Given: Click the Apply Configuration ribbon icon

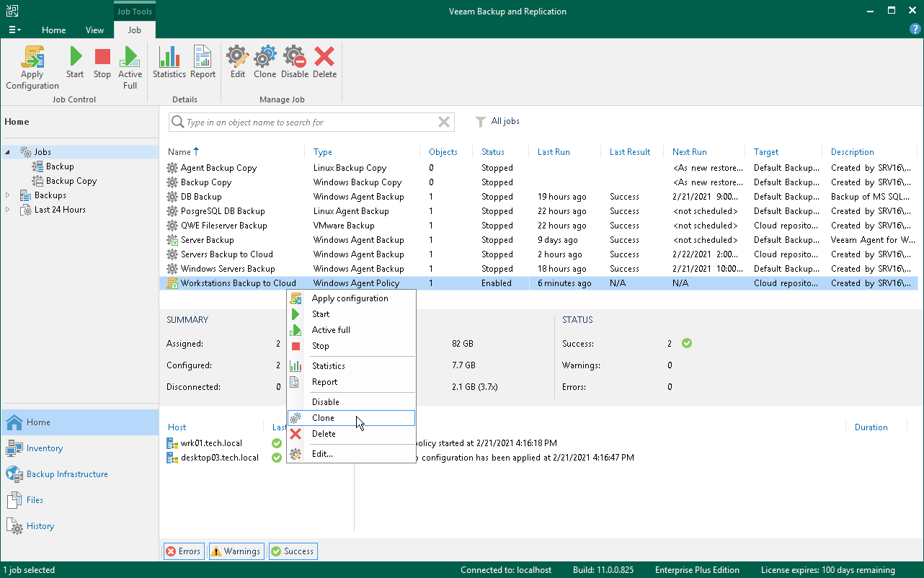Looking at the screenshot, I should pos(32,67).
